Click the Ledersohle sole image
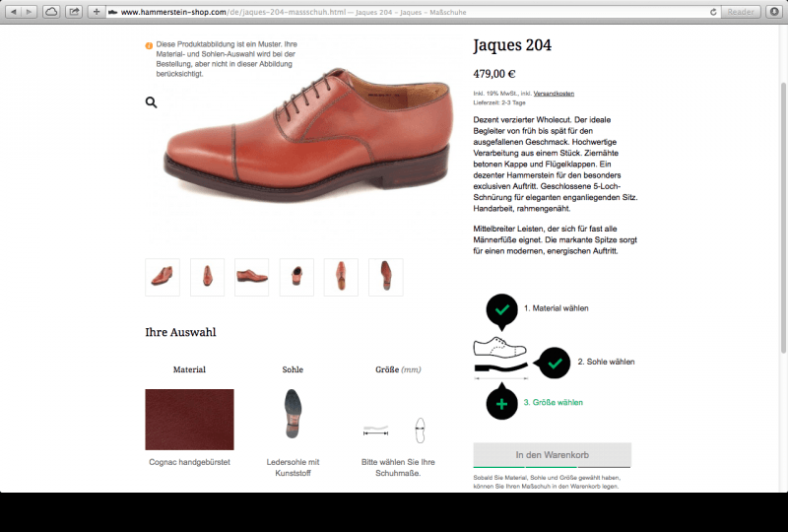The height and width of the screenshot is (532, 788). pos(293,414)
